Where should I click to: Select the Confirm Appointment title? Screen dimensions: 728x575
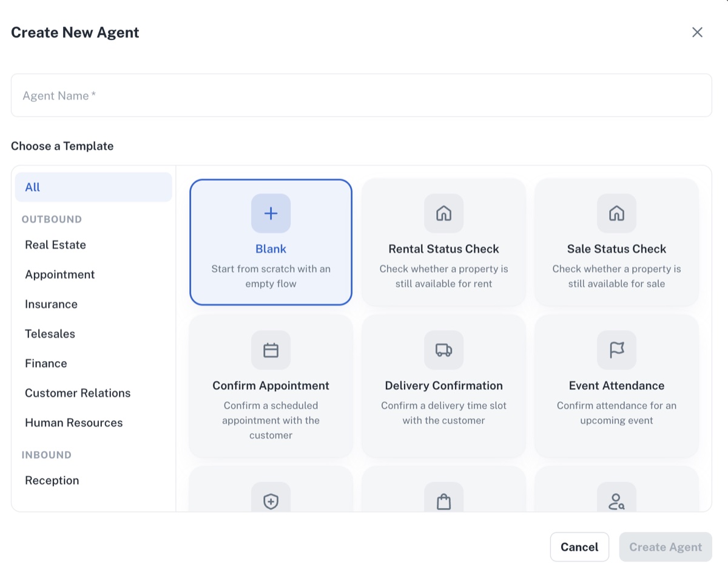pos(271,386)
